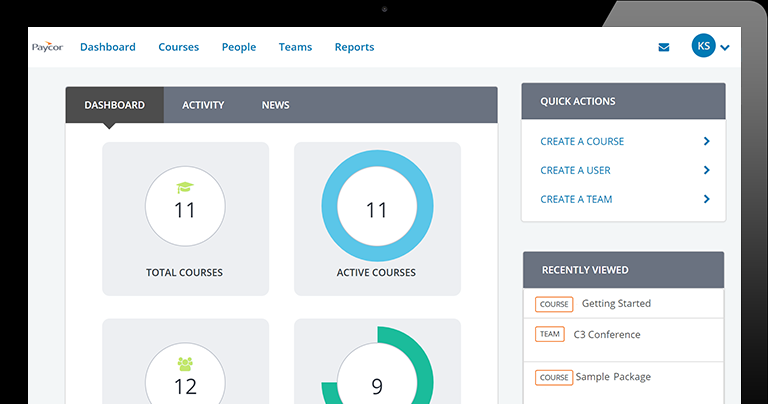Click the people group icon above 12
Viewport: 768px width, 404px height.
(x=185, y=363)
